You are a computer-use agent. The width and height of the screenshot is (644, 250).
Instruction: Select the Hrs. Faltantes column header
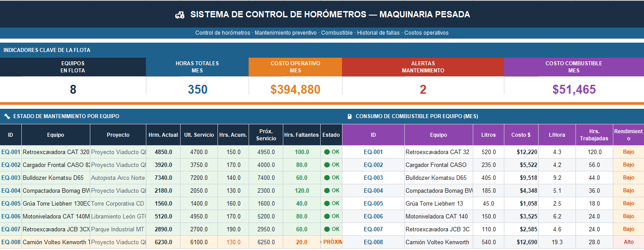pos(302,135)
